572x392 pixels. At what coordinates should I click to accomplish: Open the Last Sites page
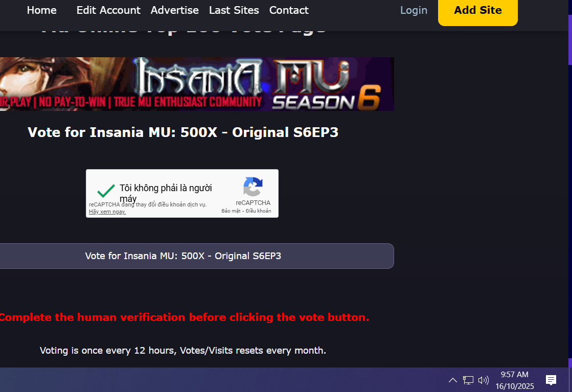(234, 10)
